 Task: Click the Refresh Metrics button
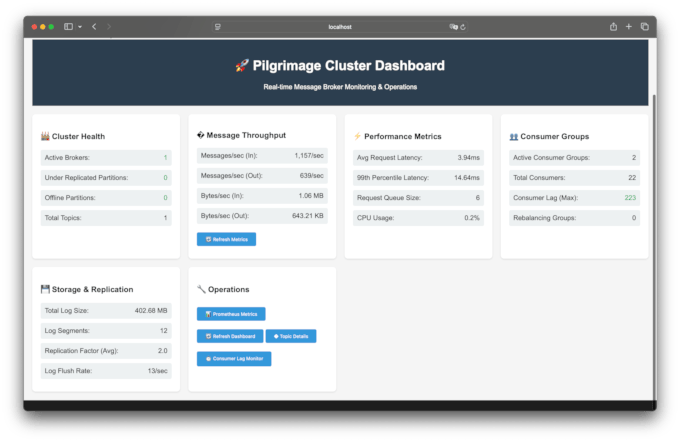tap(227, 239)
